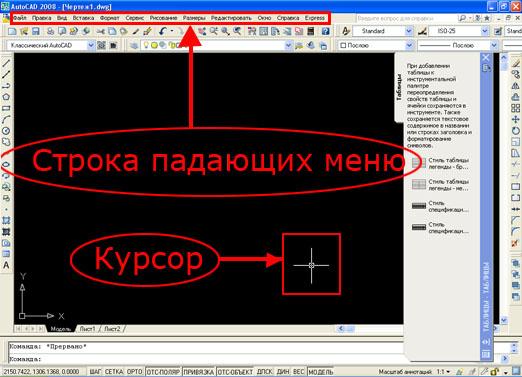Click the Favorites star icon near help search
This screenshot has height=377, width=522.
click(x=487, y=18)
